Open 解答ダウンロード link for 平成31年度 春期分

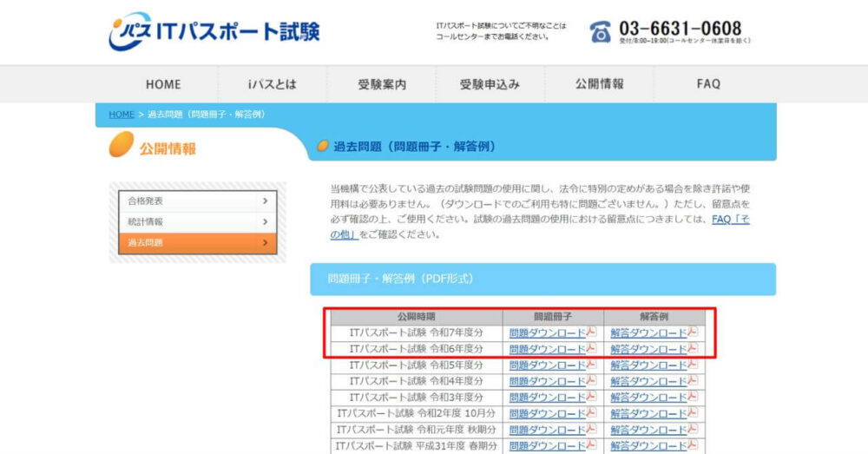click(648, 445)
